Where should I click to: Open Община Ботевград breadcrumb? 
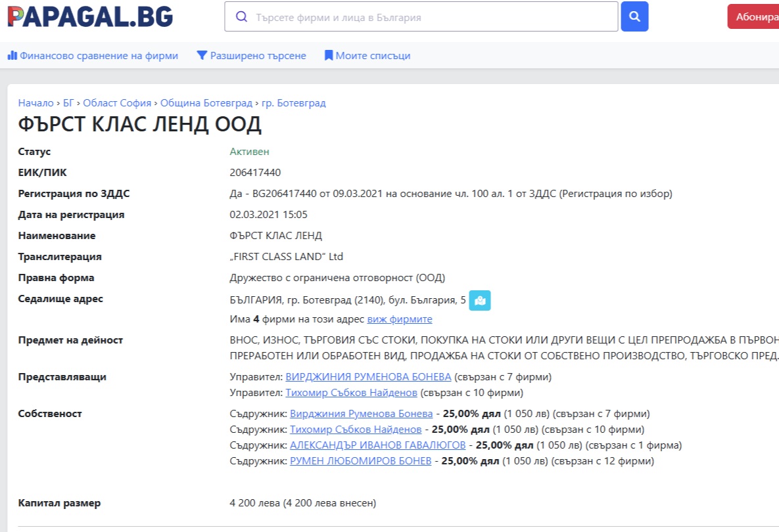[206, 103]
